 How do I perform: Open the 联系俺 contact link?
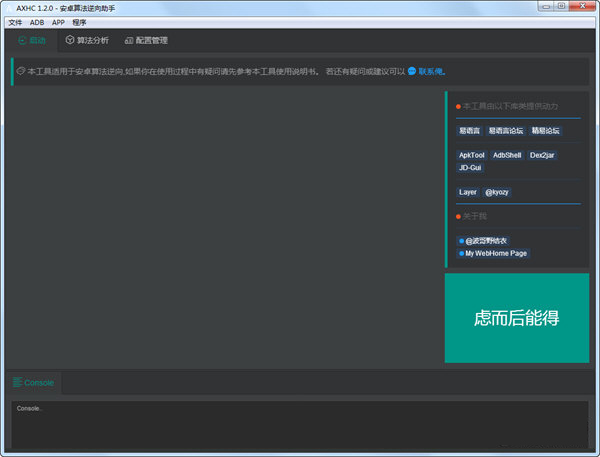(x=431, y=72)
